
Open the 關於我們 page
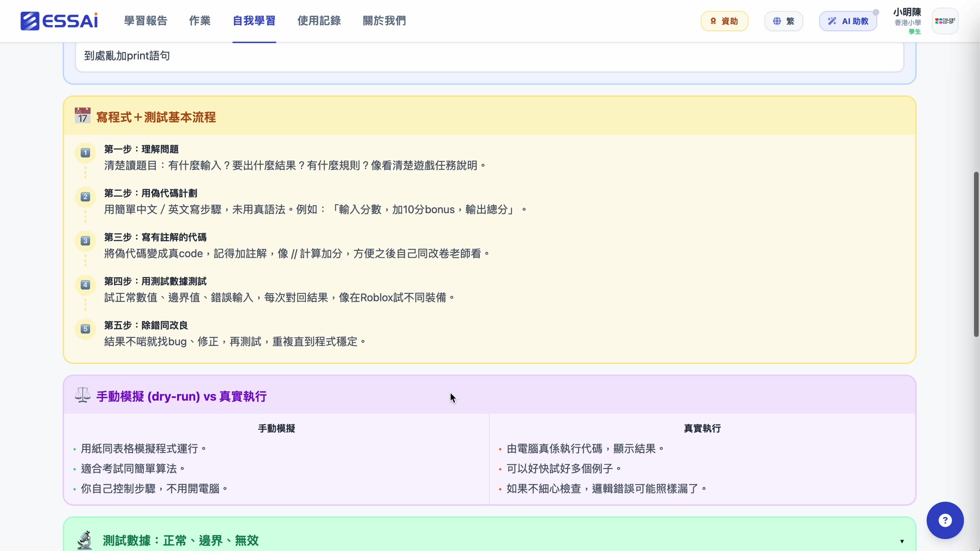tap(384, 21)
